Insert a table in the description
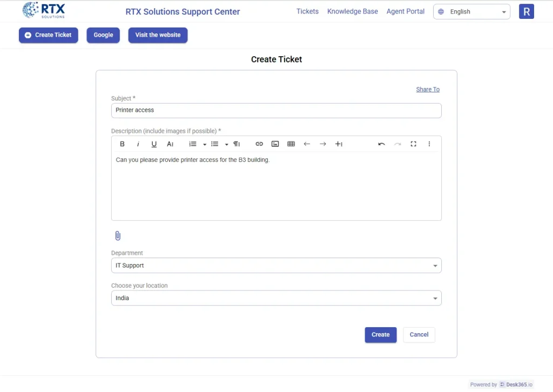 [291, 144]
